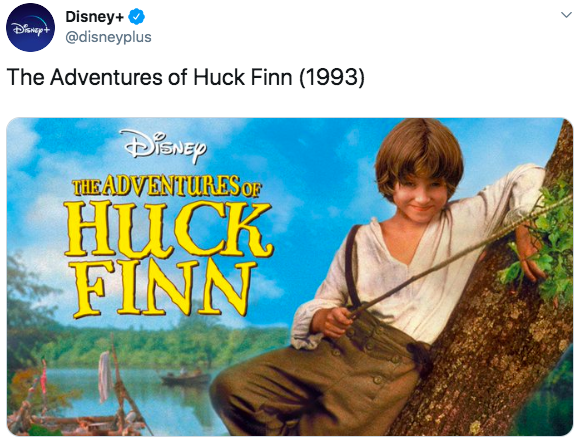
Task: Click 'The Adventures of' poster text
Action: pos(167,186)
